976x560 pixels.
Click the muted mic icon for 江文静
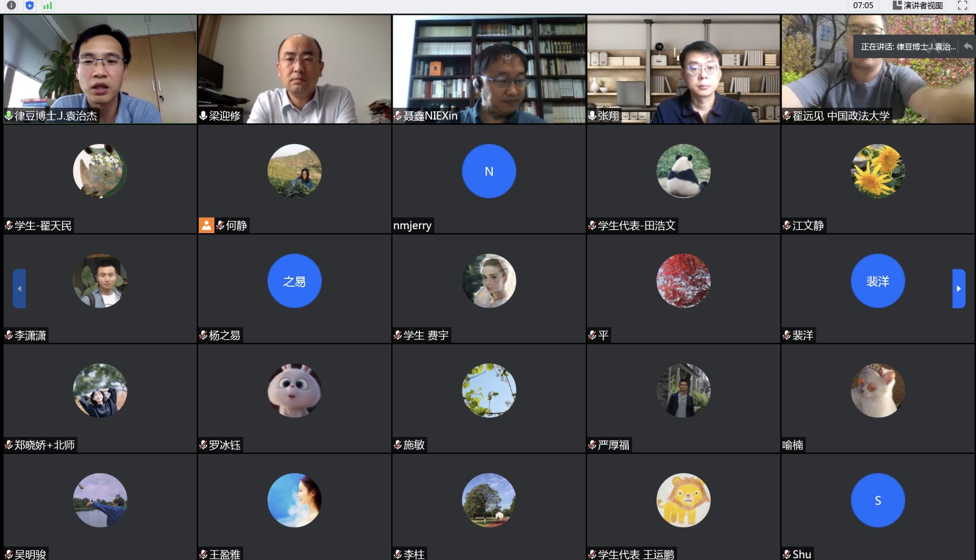pyautogui.click(x=787, y=225)
